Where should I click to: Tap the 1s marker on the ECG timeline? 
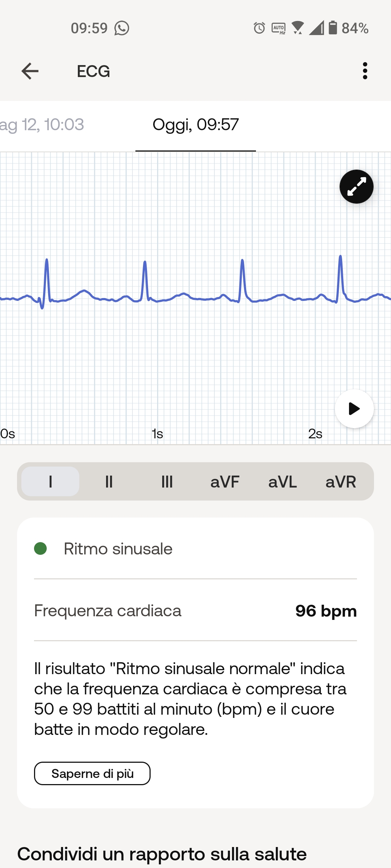click(157, 434)
